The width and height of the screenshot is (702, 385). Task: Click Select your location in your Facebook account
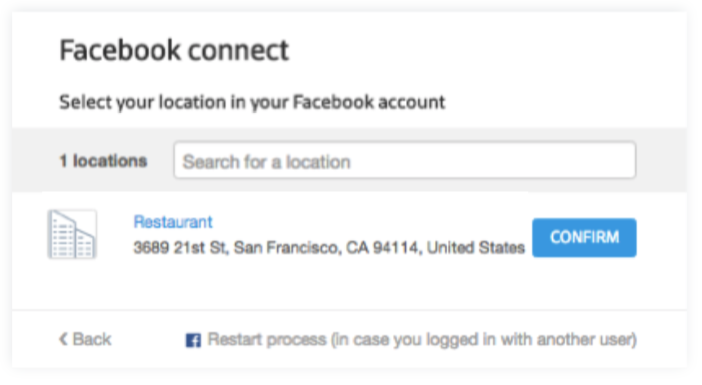[252, 102]
